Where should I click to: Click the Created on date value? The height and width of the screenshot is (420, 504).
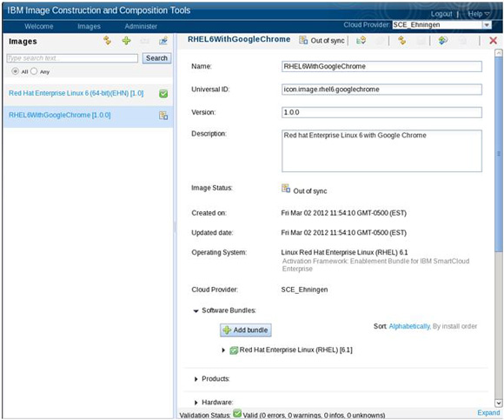point(343,213)
